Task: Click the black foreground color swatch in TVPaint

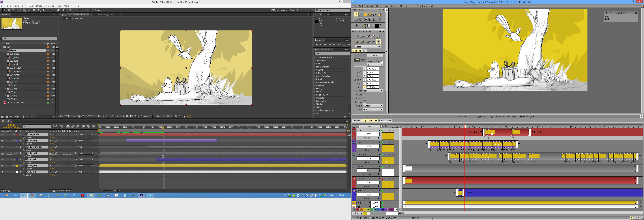Action: tap(377, 26)
